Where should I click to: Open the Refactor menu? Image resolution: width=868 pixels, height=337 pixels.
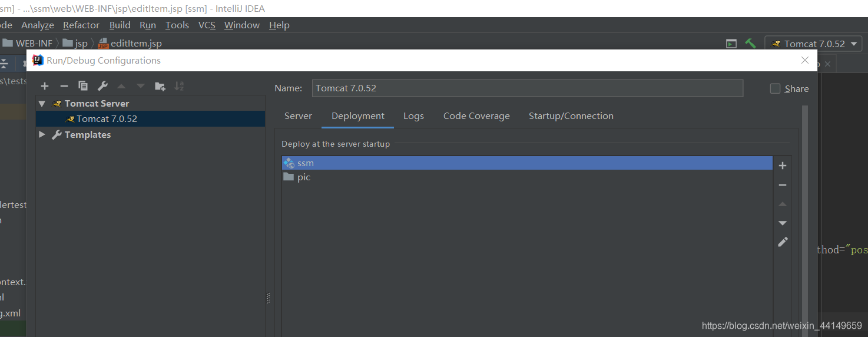tap(81, 25)
